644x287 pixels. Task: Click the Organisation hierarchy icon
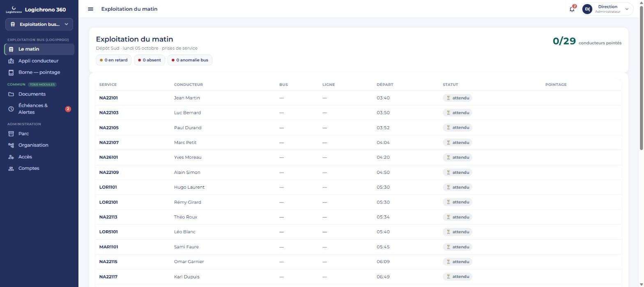click(11, 145)
